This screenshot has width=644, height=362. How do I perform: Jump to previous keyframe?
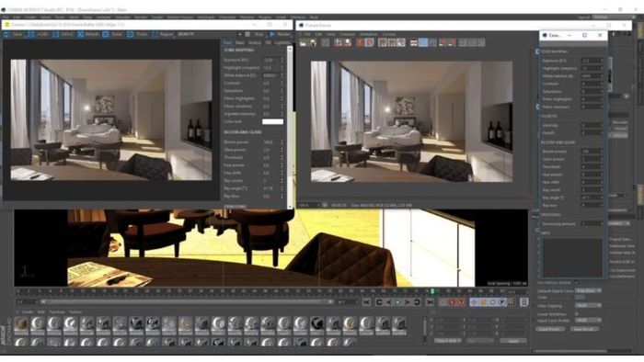coord(379,302)
